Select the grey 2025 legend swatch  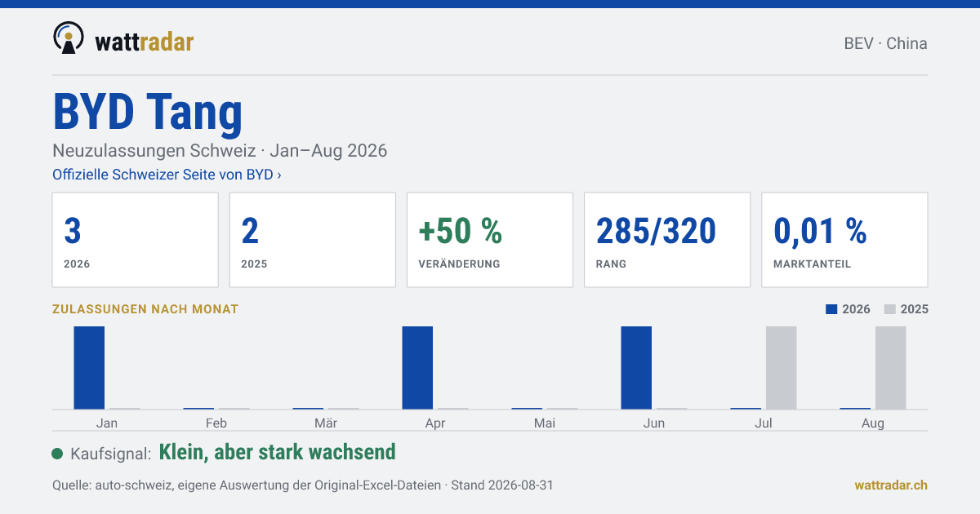point(890,309)
